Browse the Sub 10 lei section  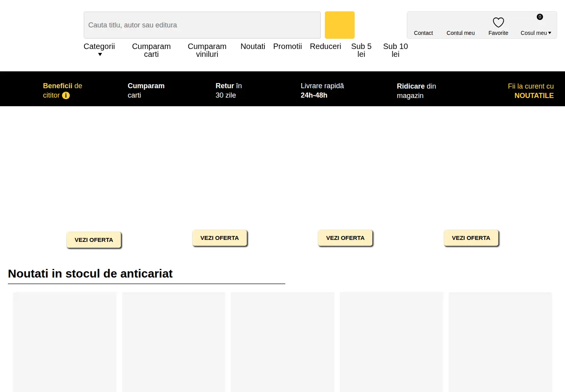tap(395, 50)
